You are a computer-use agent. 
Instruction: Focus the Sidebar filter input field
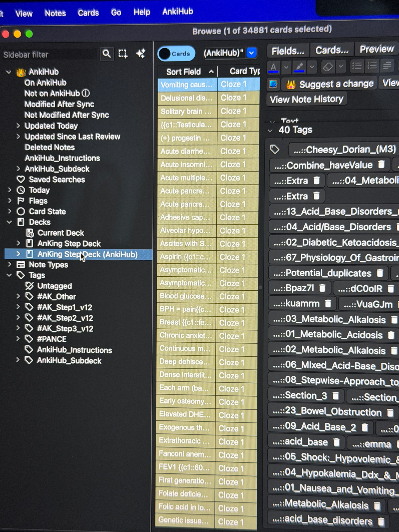tap(50, 55)
